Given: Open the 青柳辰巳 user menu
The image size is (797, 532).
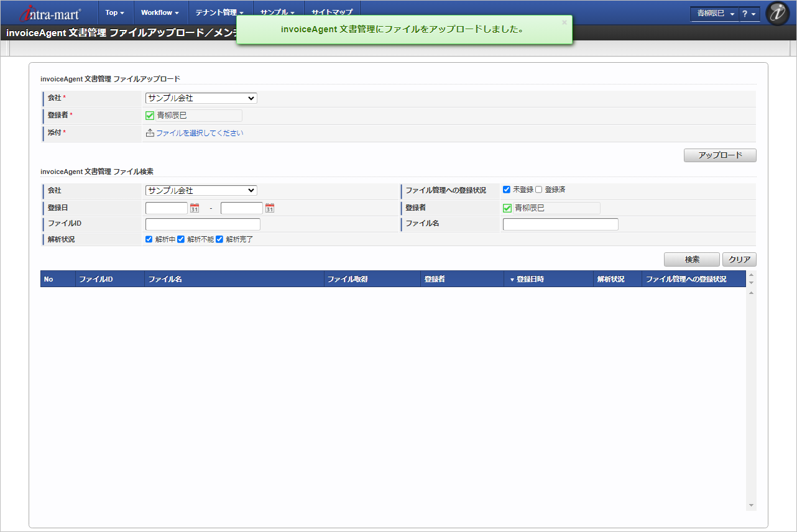Looking at the screenshot, I should point(715,14).
